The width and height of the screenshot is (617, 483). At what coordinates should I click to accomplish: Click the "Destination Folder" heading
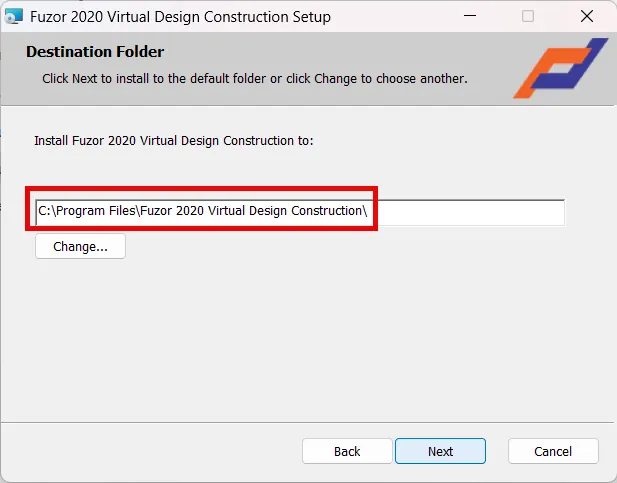tap(95, 52)
